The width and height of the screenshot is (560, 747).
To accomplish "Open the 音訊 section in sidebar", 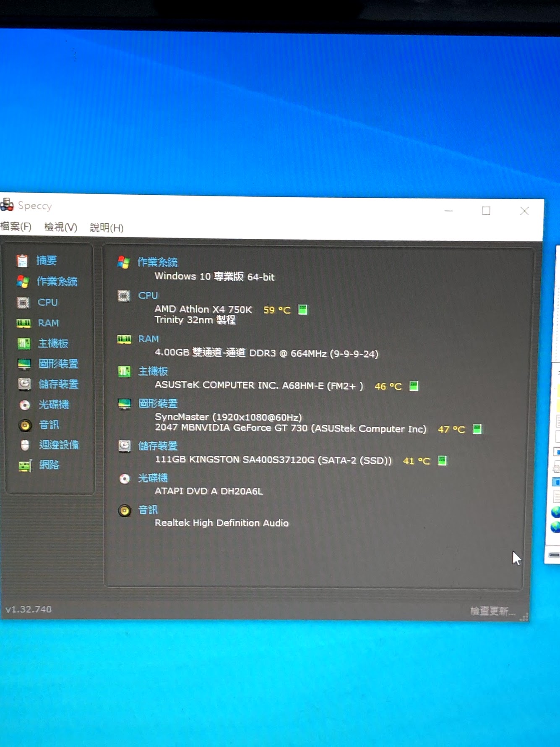I will (49, 425).
